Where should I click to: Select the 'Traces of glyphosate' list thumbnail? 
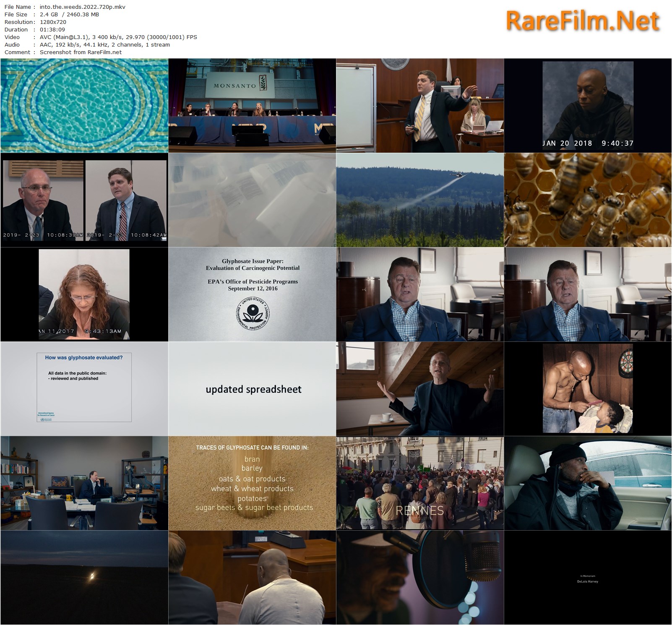coord(252,483)
